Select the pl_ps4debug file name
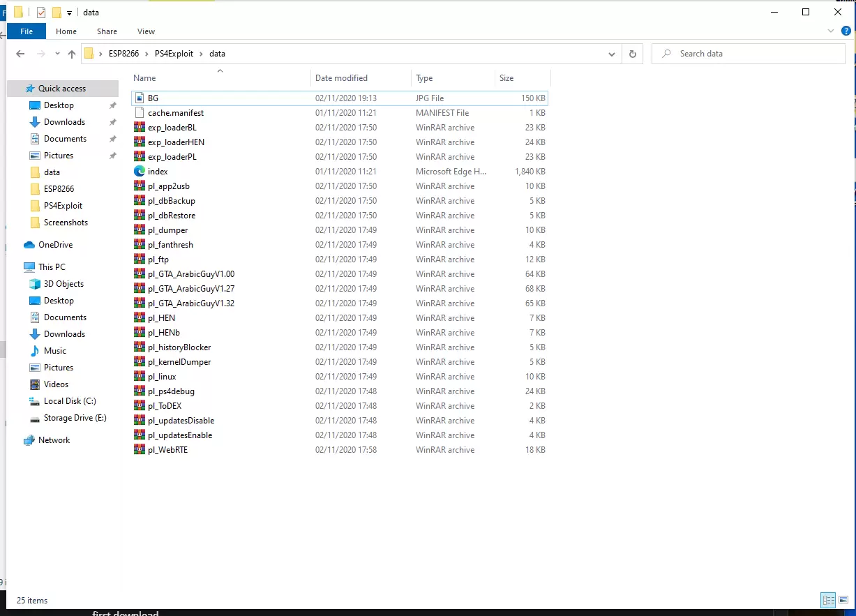Screen dimensions: 856x616 click(171, 391)
